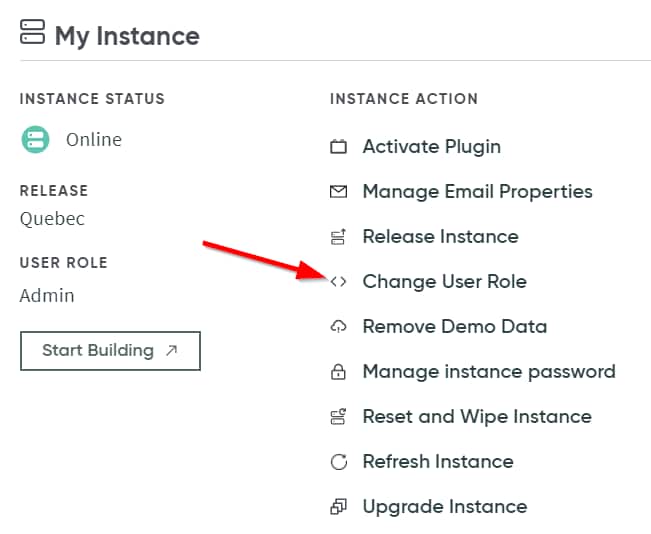
Task: Choose Upgrade Instance link
Action: tap(444, 507)
